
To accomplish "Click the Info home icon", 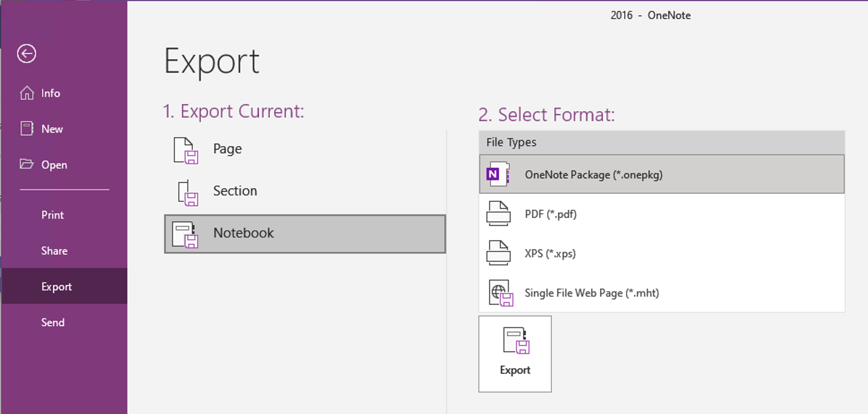I will coord(27,93).
